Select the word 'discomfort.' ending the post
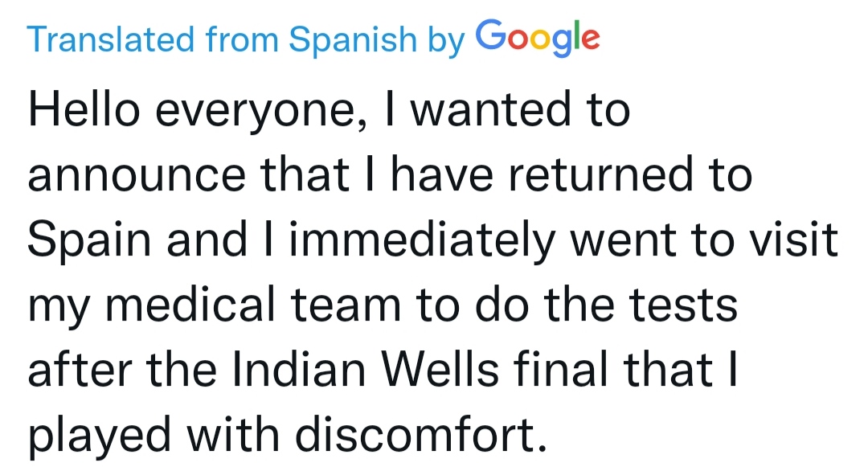868x471 pixels. [x=420, y=435]
